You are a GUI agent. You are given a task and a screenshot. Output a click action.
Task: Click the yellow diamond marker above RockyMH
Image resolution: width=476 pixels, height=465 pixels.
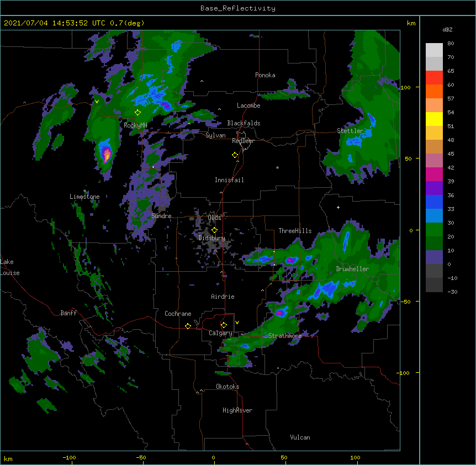(x=138, y=113)
